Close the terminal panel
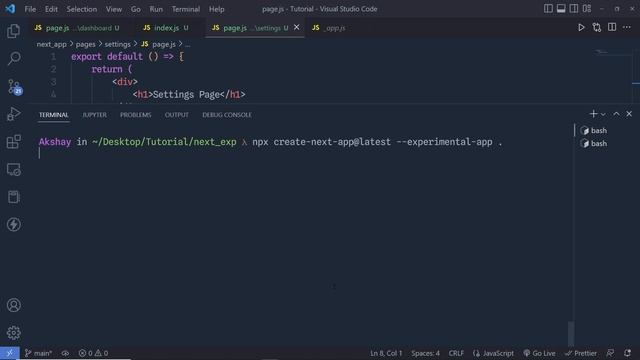This screenshot has height=360, width=640. point(629,114)
